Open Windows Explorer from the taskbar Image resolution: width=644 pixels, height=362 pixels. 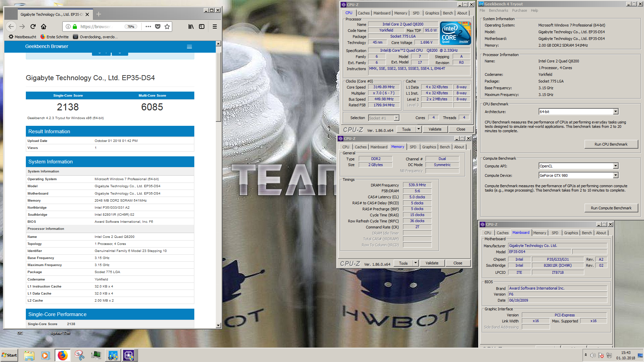click(x=29, y=355)
